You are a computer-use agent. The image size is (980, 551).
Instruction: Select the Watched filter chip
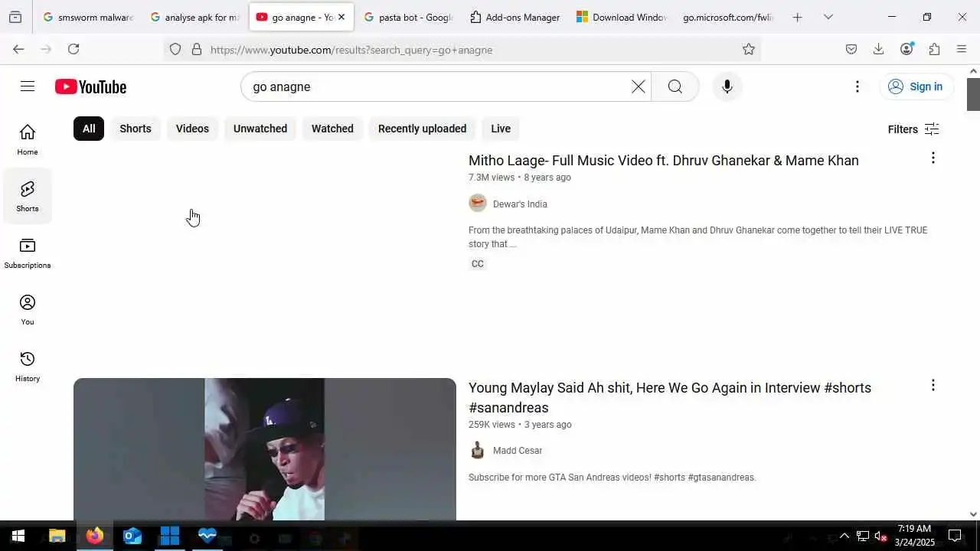click(332, 129)
